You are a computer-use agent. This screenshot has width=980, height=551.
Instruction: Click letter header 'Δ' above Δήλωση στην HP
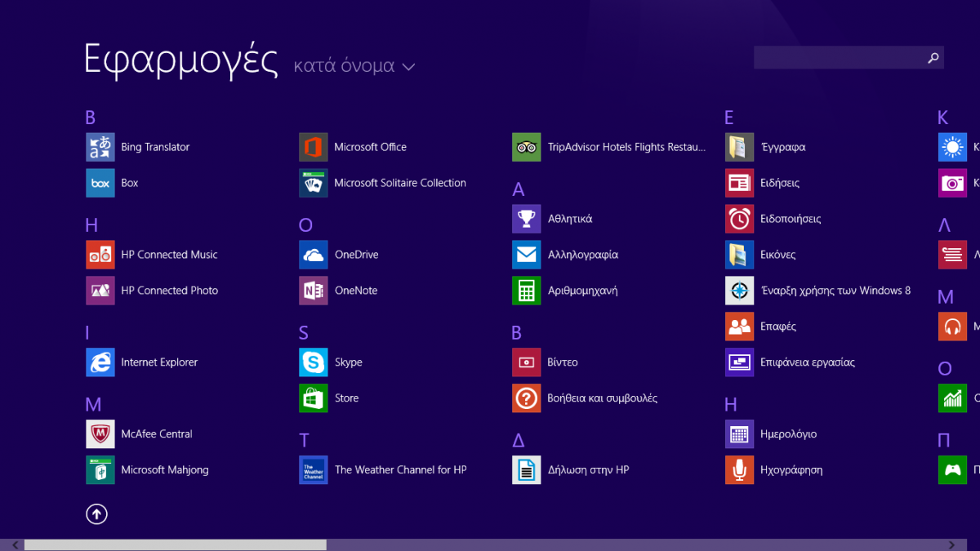point(518,441)
